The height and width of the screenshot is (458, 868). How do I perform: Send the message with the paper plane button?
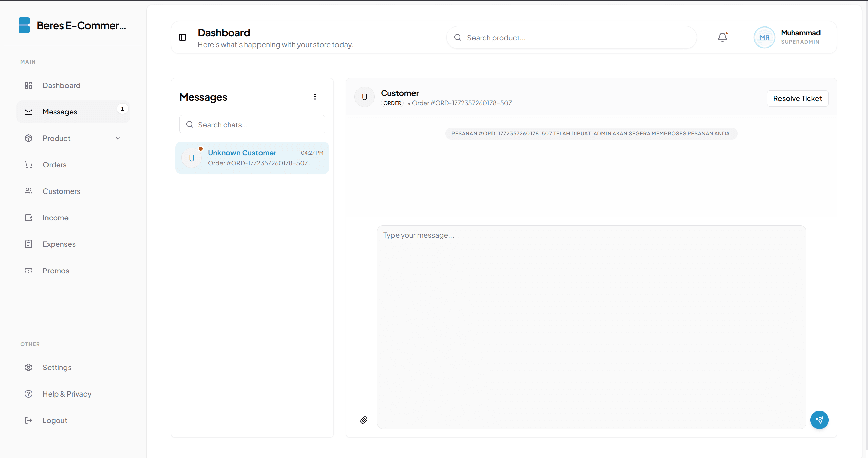pyautogui.click(x=819, y=420)
